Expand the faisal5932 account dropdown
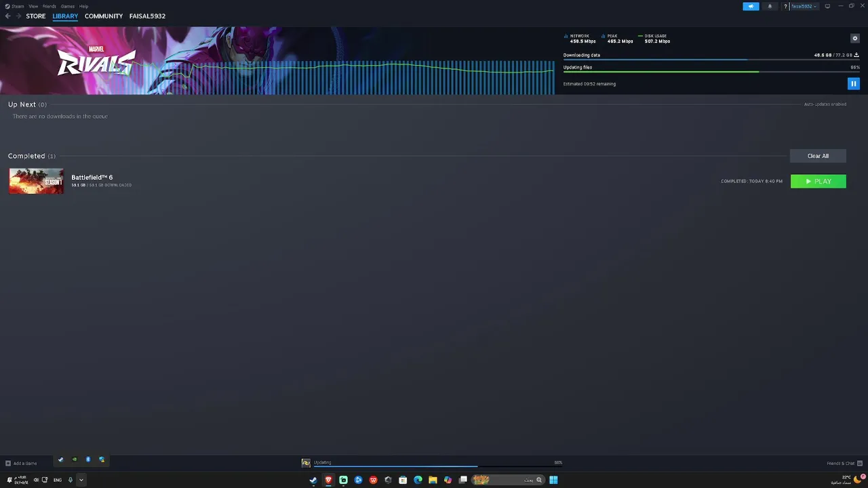868x488 pixels. tap(804, 6)
